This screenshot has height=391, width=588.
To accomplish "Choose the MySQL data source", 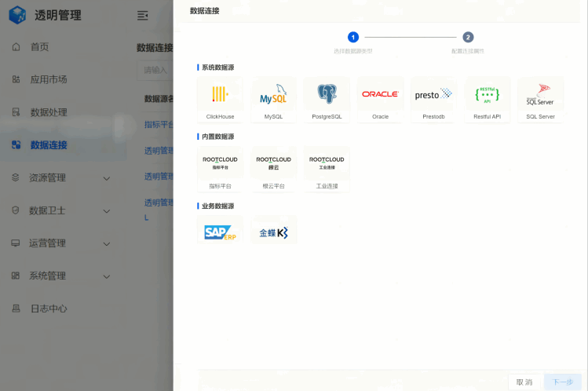I will coord(273,95).
